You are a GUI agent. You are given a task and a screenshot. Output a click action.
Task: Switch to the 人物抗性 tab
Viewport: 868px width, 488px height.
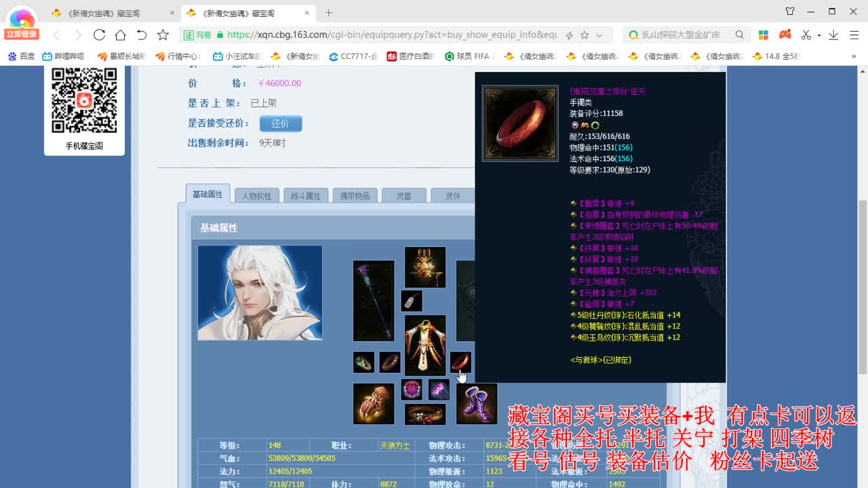(256, 195)
